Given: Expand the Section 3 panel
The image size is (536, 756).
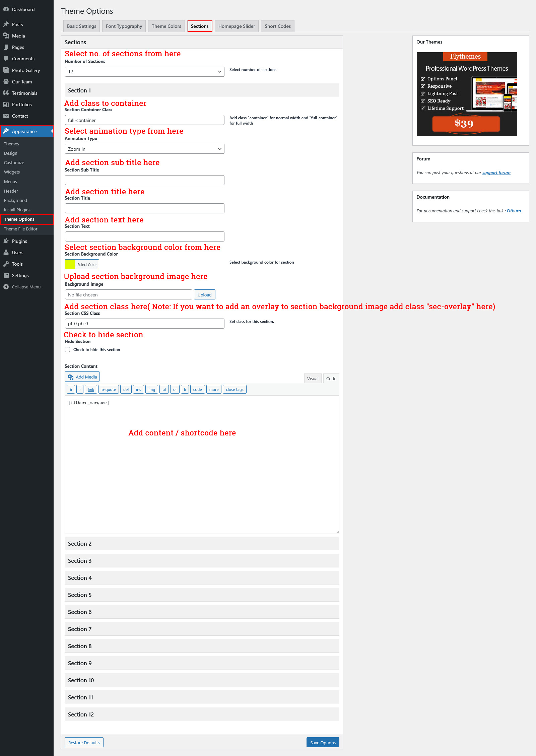Looking at the screenshot, I should pyautogui.click(x=202, y=561).
